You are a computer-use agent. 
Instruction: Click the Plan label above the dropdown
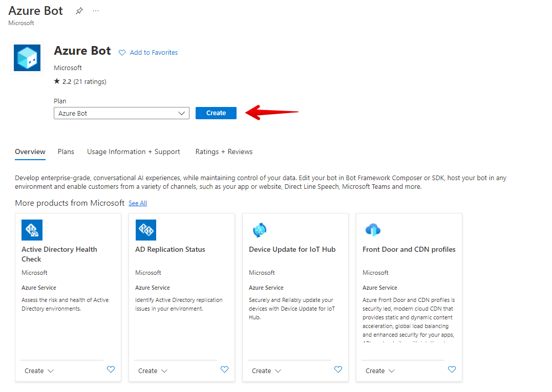tap(60, 101)
